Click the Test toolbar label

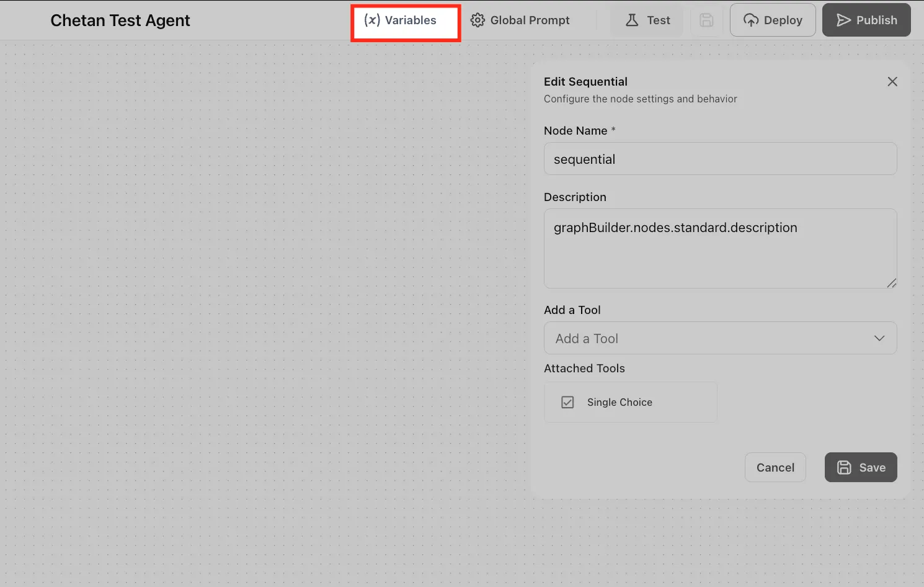tap(659, 20)
